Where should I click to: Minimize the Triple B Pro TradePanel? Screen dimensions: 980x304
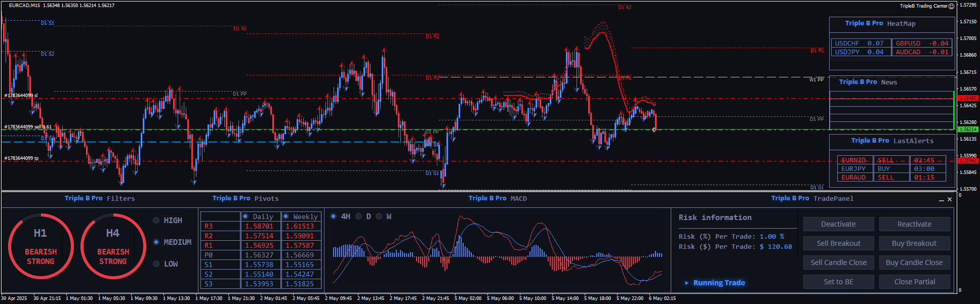coord(942,200)
